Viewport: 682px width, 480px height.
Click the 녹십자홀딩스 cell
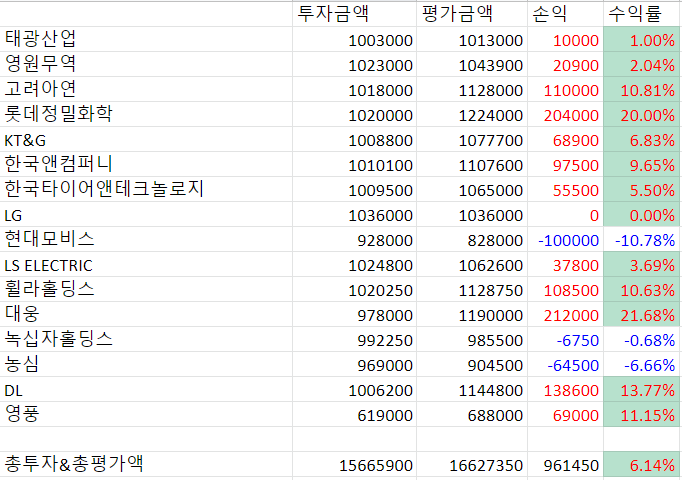146,339
